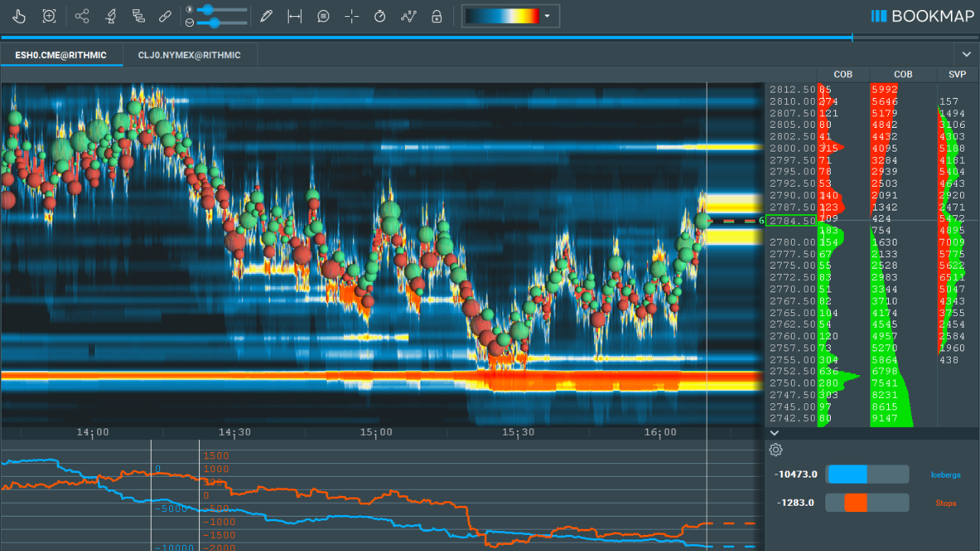Collapse the panel below the order book
This screenshot has width=980, height=551.
pyautogui.click(x=774, y=433)
